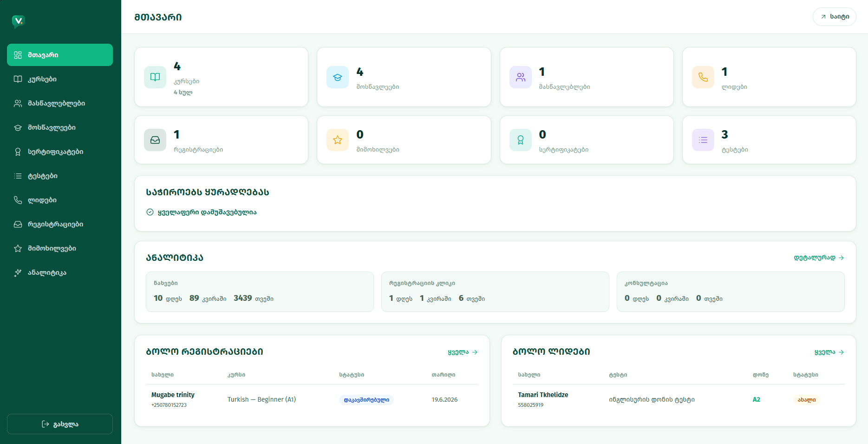Click the checkmark circle icon under საჭიროებს ყურადღებას
868x444 pixels.
click(x=150, y=212)
